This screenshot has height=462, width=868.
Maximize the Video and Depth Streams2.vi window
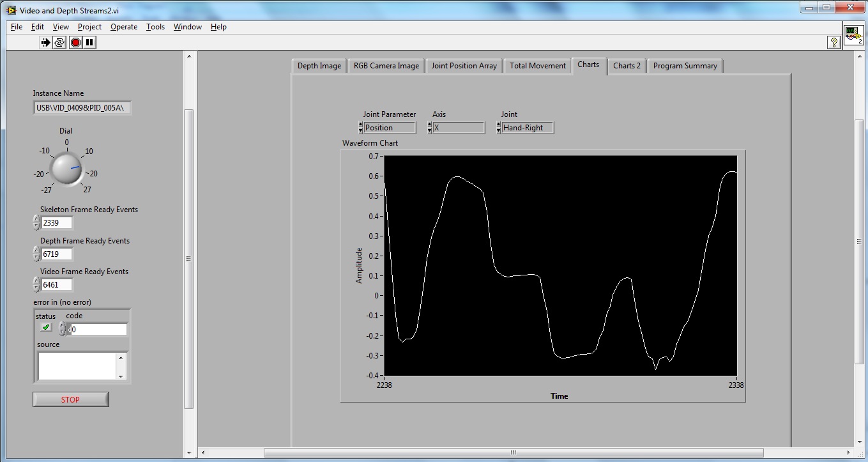click(x=826, y=8)
